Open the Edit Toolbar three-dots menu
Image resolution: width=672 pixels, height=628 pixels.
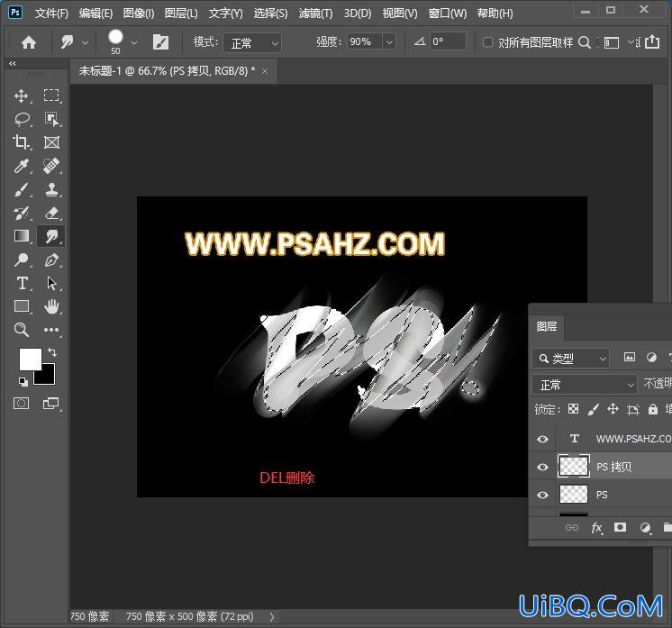(51, 330)
